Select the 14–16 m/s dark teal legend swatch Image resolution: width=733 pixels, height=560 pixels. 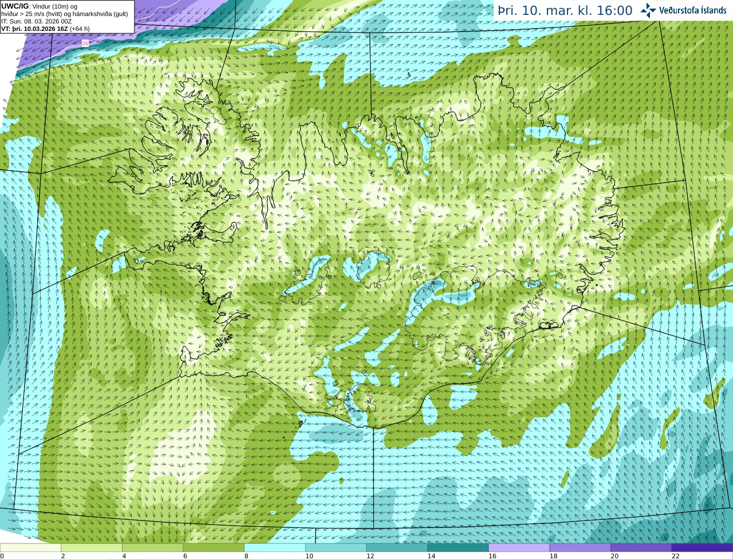[x=458, y=548]
